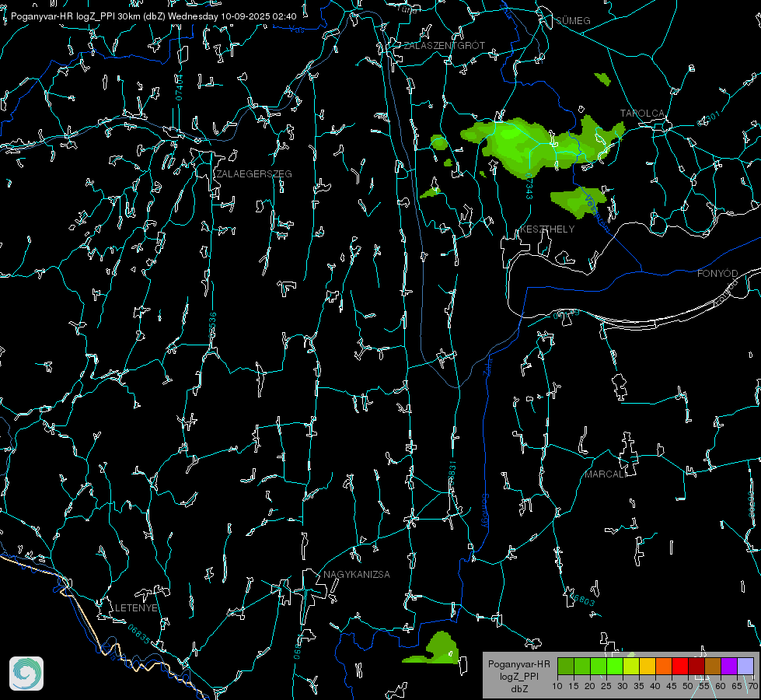Click road number label 07404

(180, 87)
